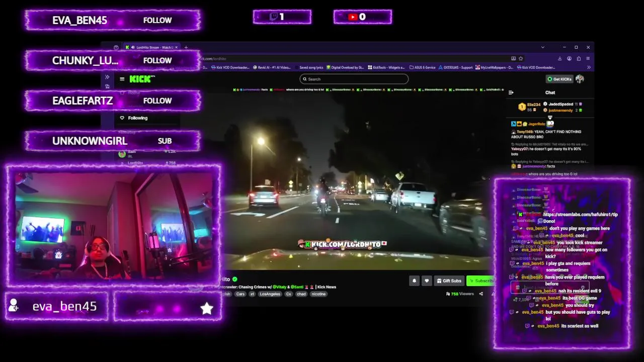Viewport: 644px width, 362px height.
Task: Click the EVA_BEN45 follow alert banner
Action: [113, 20]
